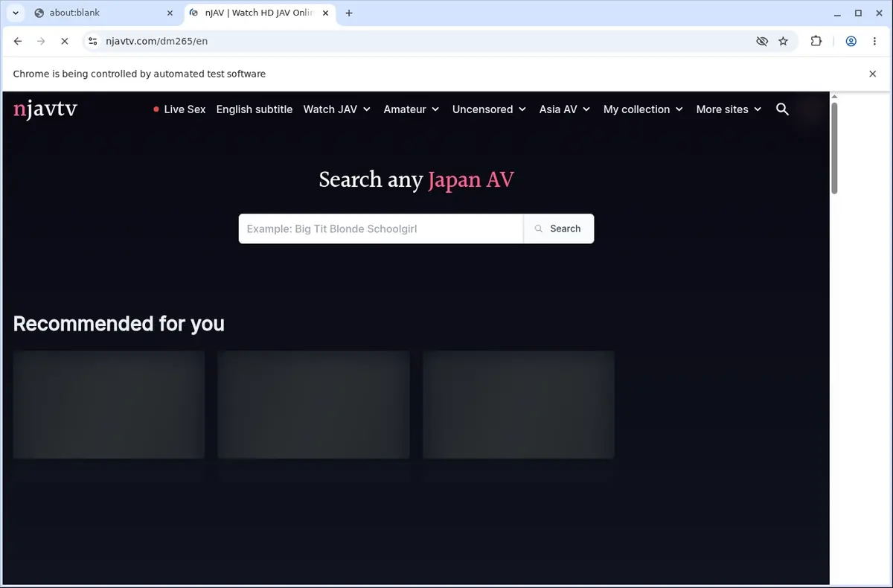Click the crossed-eye tracking protection icon
The height and width of the screenshot is (588, 893).
coord(762,42)
